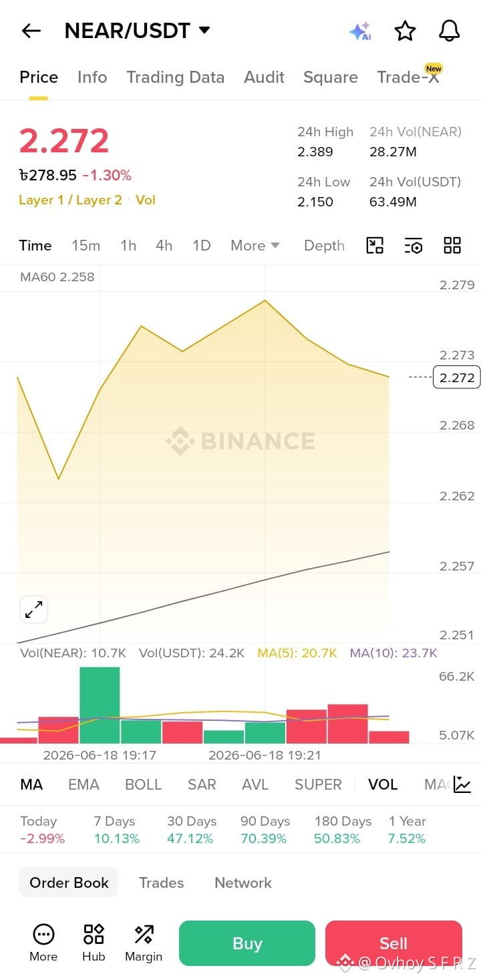Click the current price 2.272 marker
Viewport: 481px width, 980px height.
(x=457, y=377)
